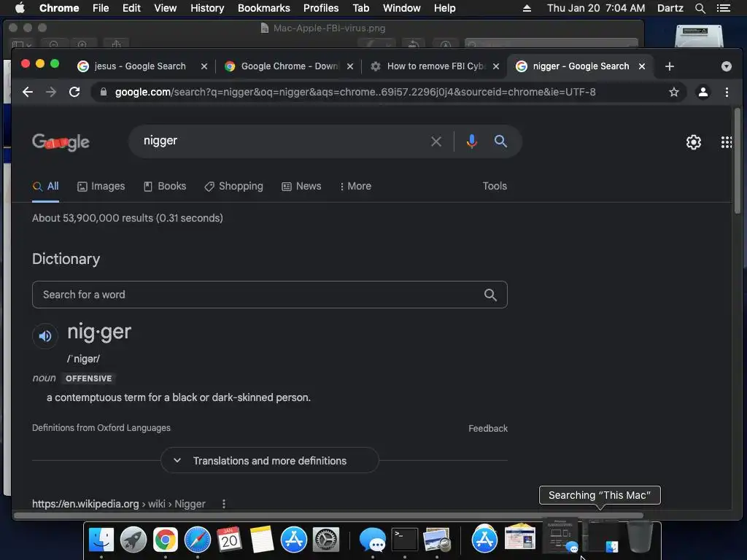Open the Window menu in menu bar

coord(402,8)
